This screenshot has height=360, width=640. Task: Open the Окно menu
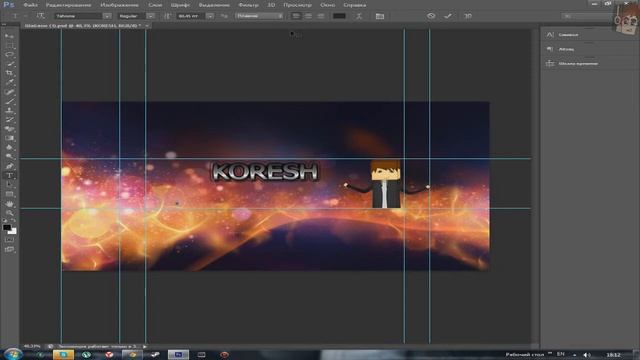[x=327, y=5]
